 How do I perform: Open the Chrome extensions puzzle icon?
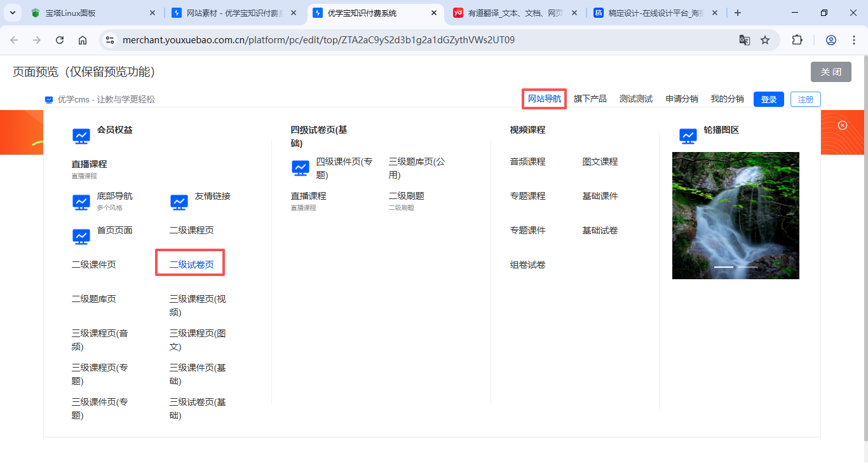point(797,40)
